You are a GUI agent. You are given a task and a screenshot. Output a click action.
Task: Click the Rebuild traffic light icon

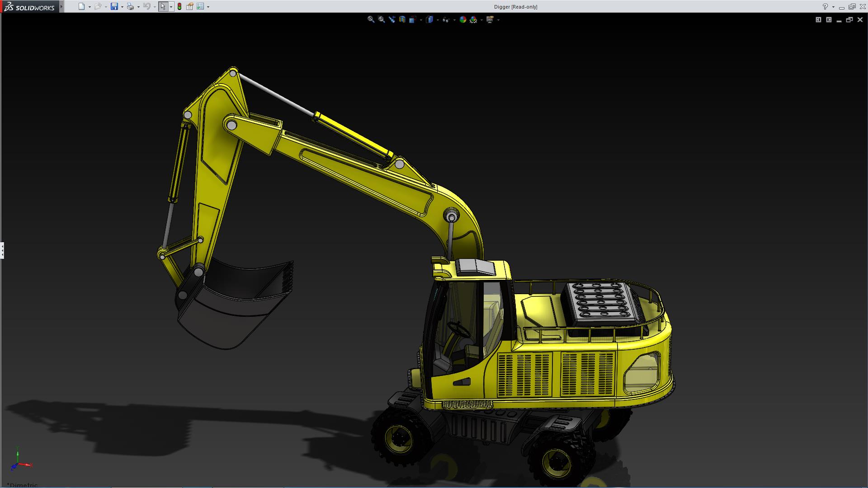coord(179,6)
